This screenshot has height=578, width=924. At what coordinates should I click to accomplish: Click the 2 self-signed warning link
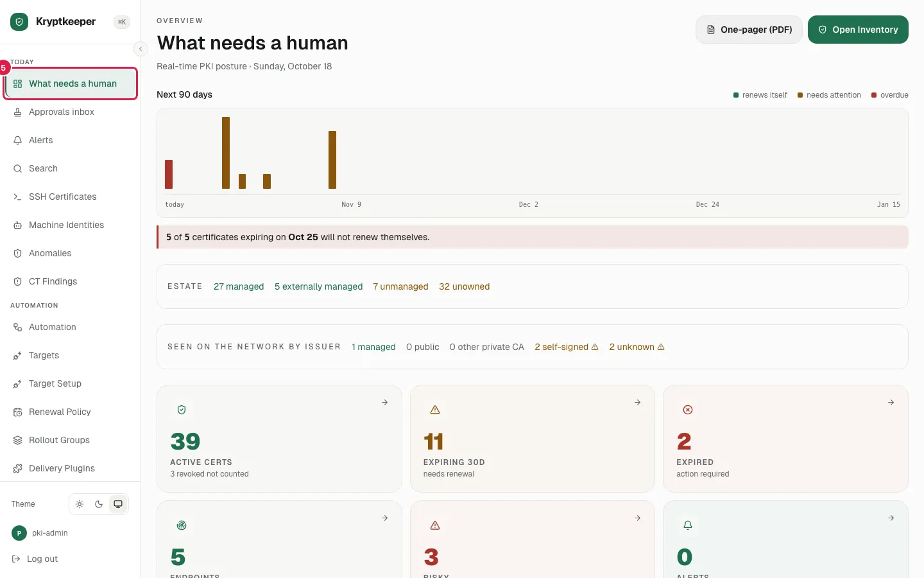[567, 347]
